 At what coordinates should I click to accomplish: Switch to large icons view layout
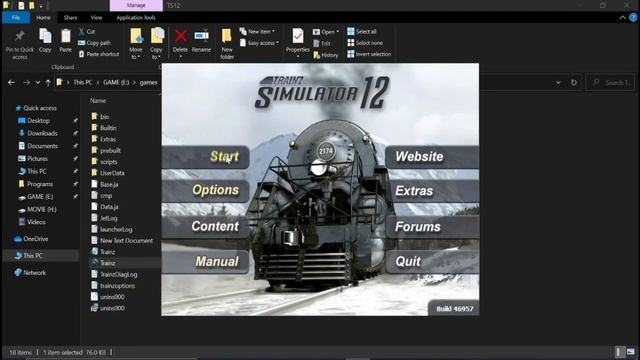coord(631,352)
